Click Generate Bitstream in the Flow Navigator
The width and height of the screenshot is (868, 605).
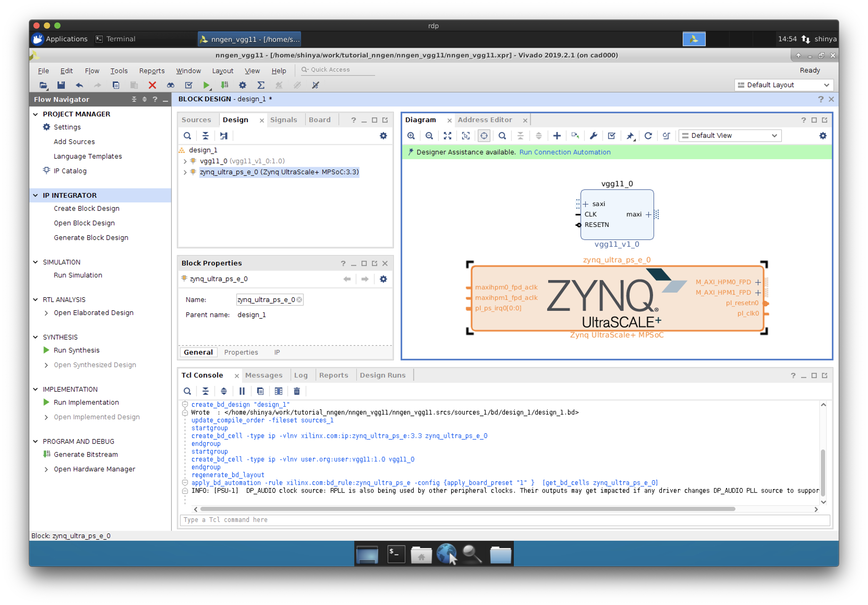coord(86,454)
